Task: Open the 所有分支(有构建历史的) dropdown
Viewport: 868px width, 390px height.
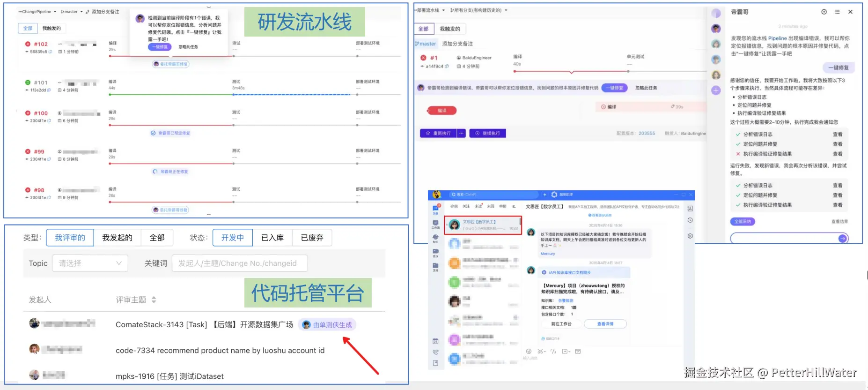Action: point(478,10)
